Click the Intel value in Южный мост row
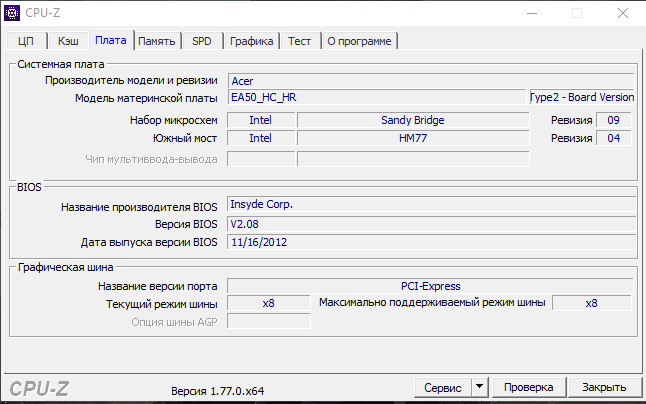The image size is (646, 404). (x=261, y=138)
